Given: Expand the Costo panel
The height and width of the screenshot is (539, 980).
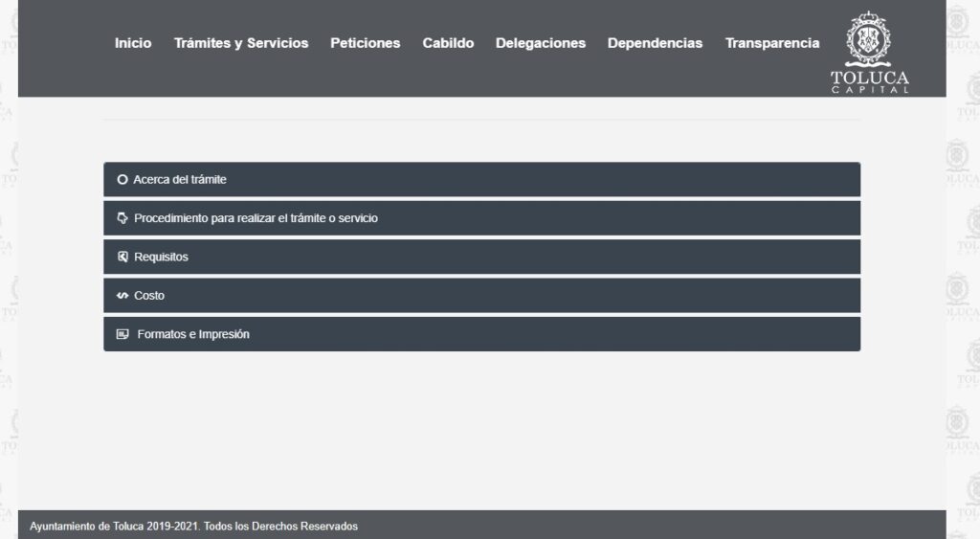Looking at the screenshot, I should (482, 296).
